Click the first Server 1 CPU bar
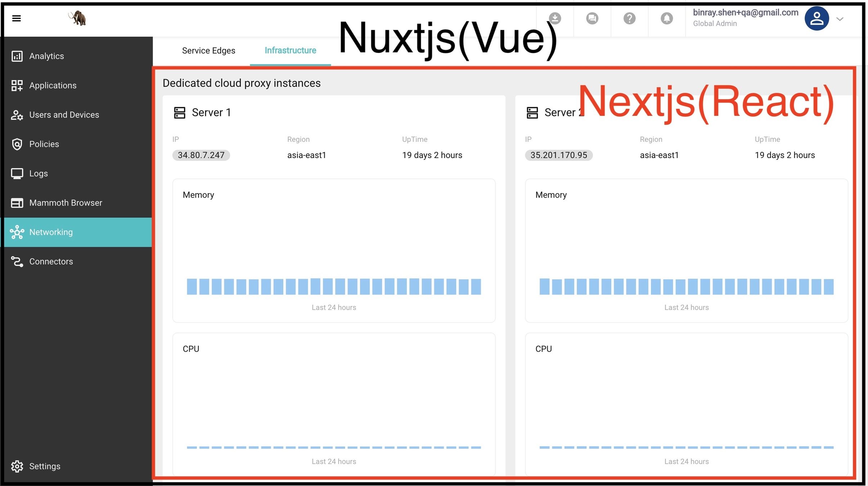Viewport: 868px width, 486px height. pos(192,447)
